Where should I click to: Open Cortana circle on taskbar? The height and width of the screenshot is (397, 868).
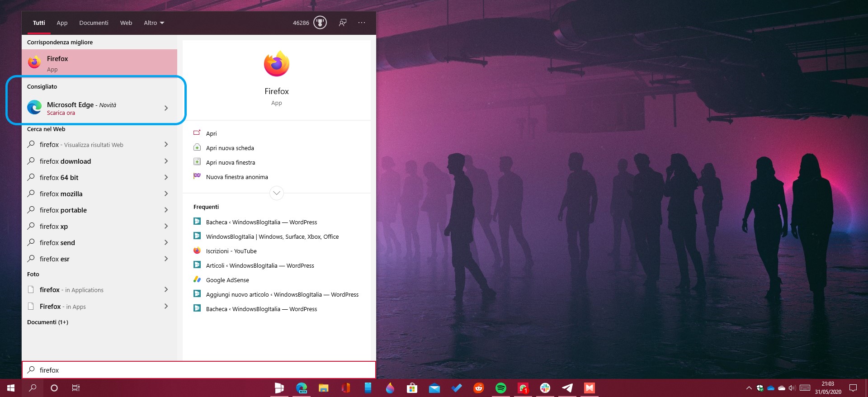click(54, 388)
